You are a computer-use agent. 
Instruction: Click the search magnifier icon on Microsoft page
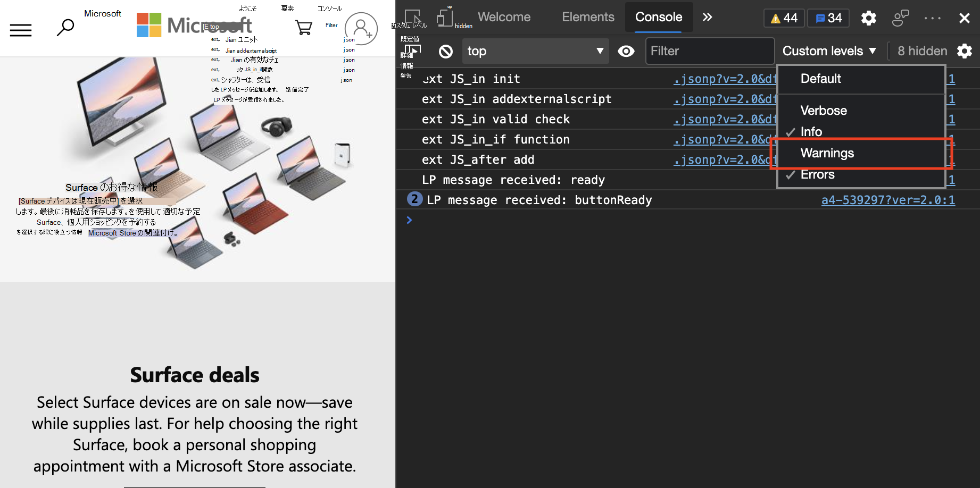(65, 27)
